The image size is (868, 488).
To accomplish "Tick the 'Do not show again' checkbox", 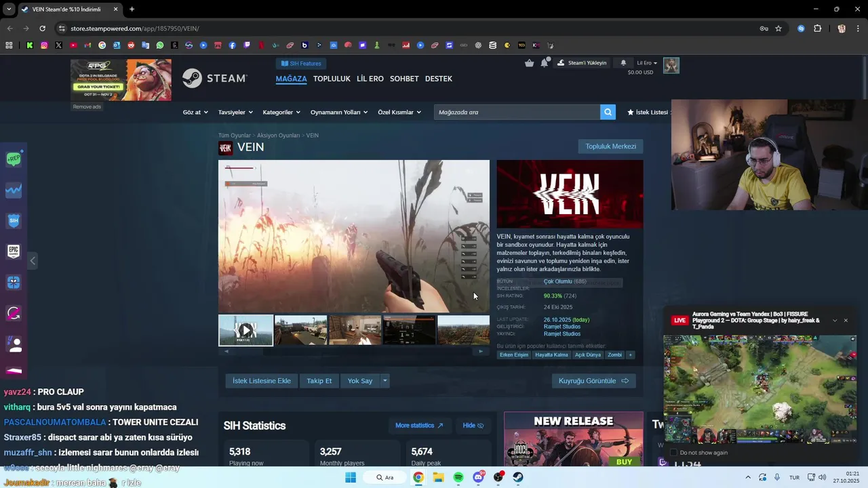I will 673,453.
